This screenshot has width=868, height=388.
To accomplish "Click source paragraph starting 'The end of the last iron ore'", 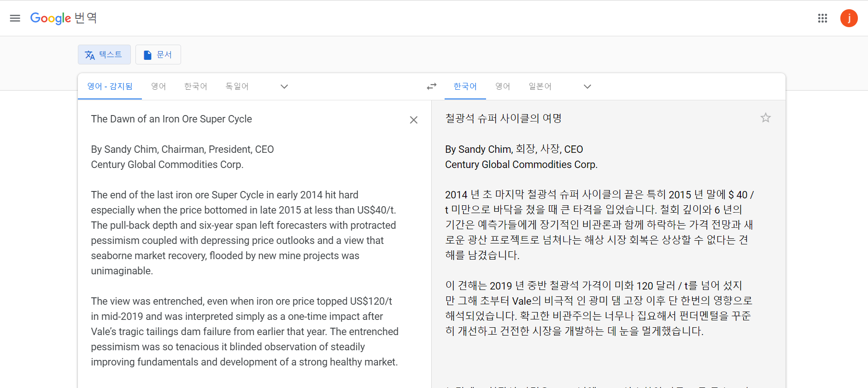I will [x=244, y=233].
